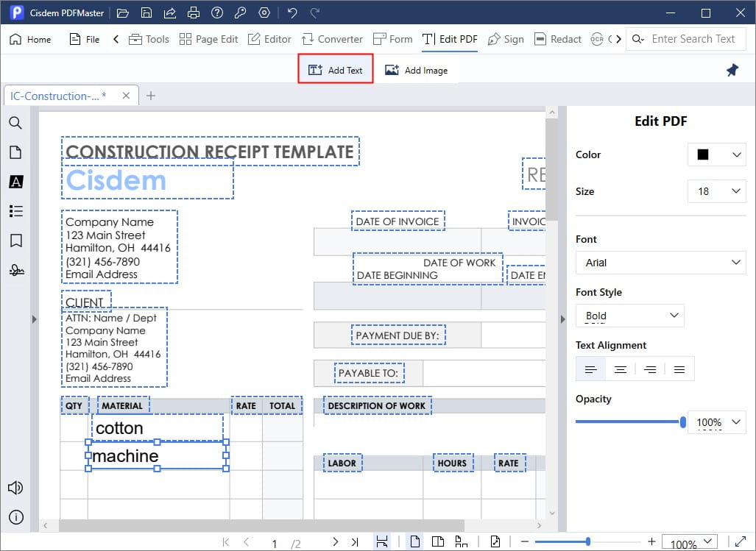Open bookmarks icon in left sidebar
756x551 pixels.
16,241
